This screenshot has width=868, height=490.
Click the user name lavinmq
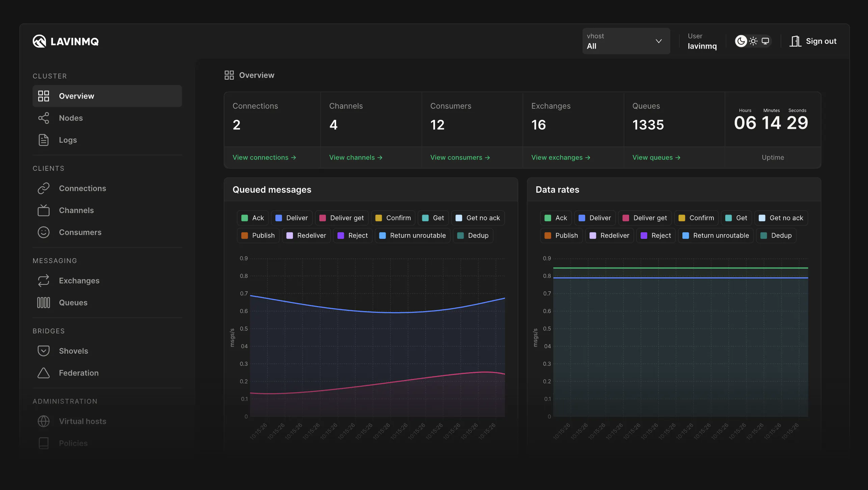coord(702,46)
